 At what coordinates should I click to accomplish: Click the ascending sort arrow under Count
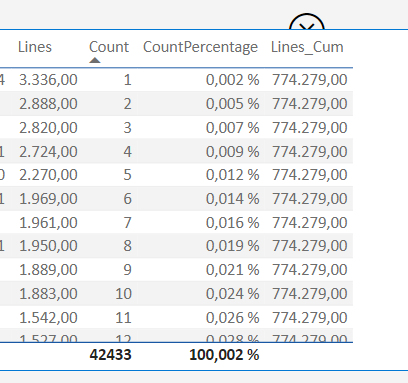(95, 60)
